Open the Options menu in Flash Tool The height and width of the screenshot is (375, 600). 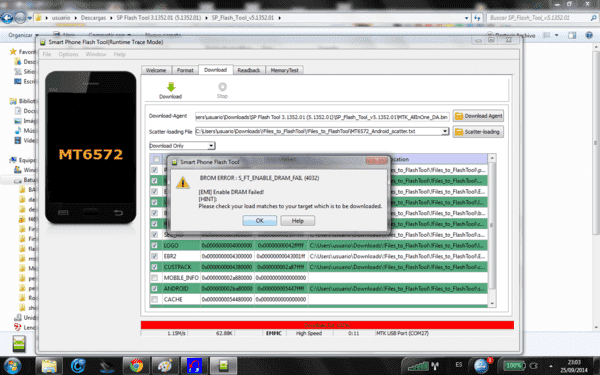(x=68, y=54)
